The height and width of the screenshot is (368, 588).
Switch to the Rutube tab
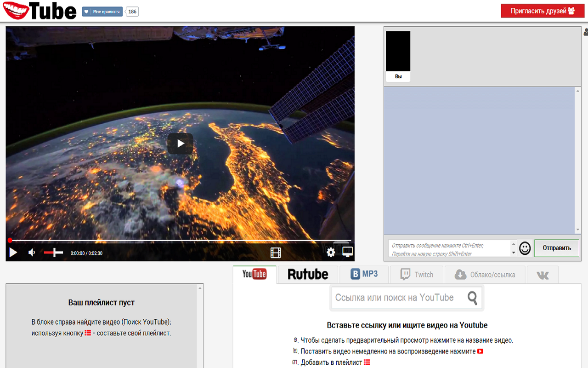308,275
